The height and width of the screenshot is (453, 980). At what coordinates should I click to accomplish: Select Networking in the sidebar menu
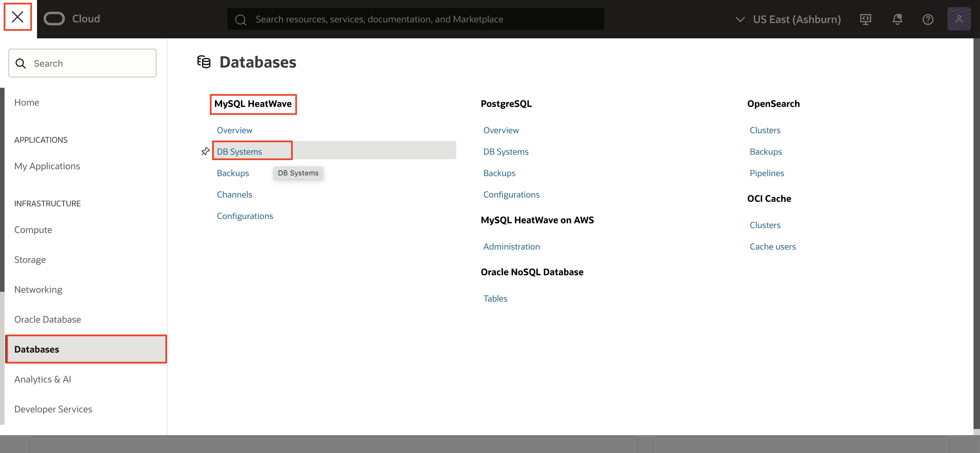point(38,289)
